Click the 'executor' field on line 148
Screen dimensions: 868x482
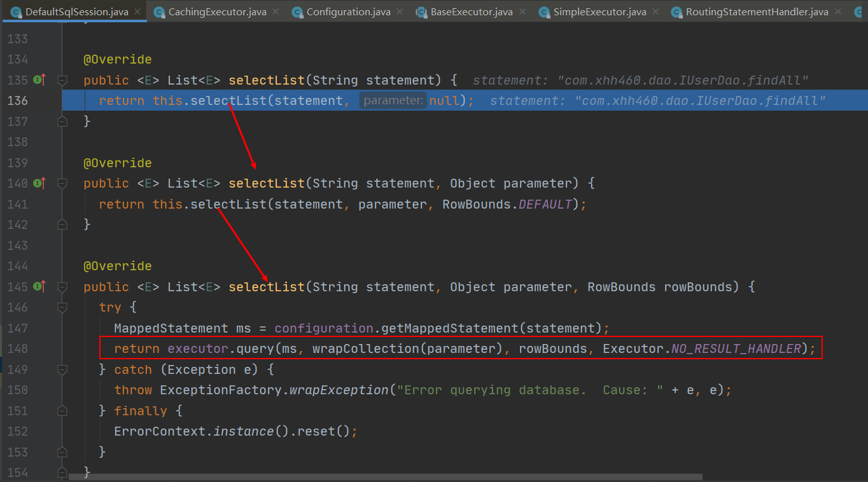(198, 348)
